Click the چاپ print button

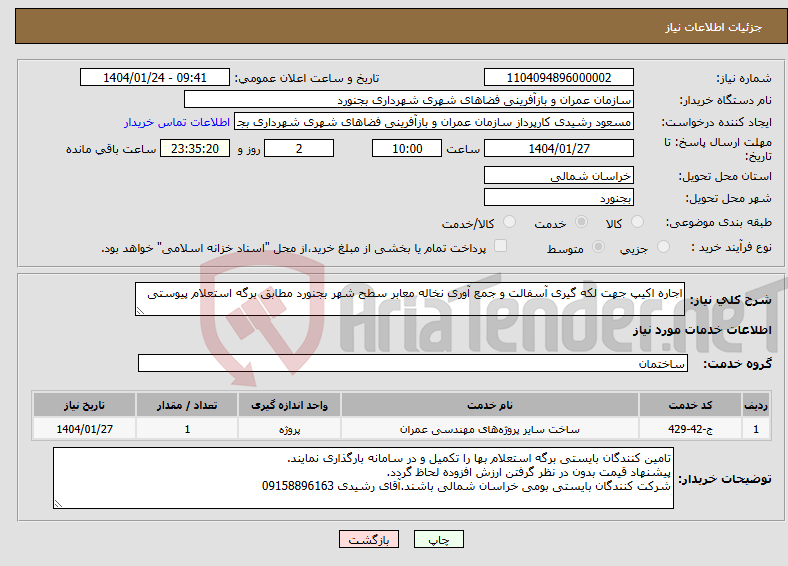coord(439,539)
